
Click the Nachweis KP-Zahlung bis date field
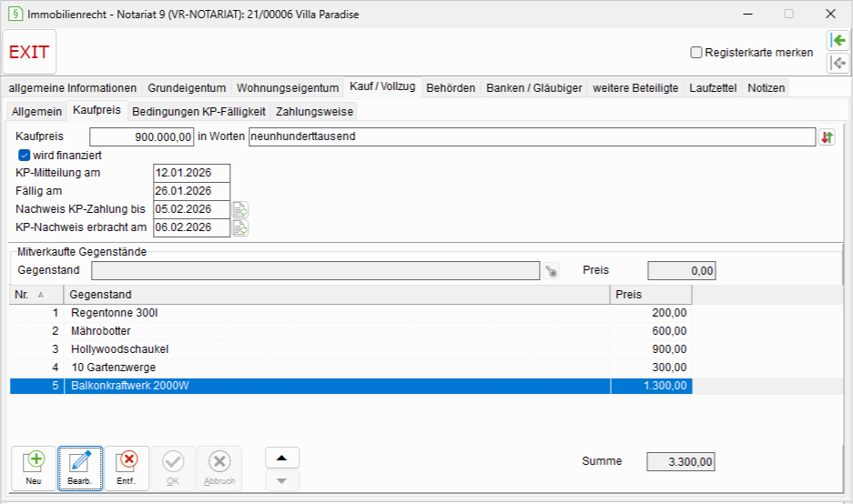tap(191, 209)
